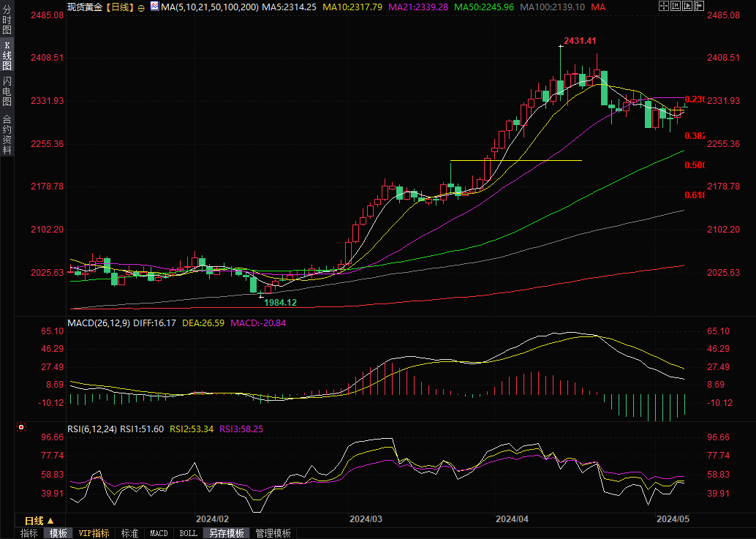Viewport: 756px width, 539px height.
Task: Open the 闪电图 sidebar tab
Action: coord(7,90)
